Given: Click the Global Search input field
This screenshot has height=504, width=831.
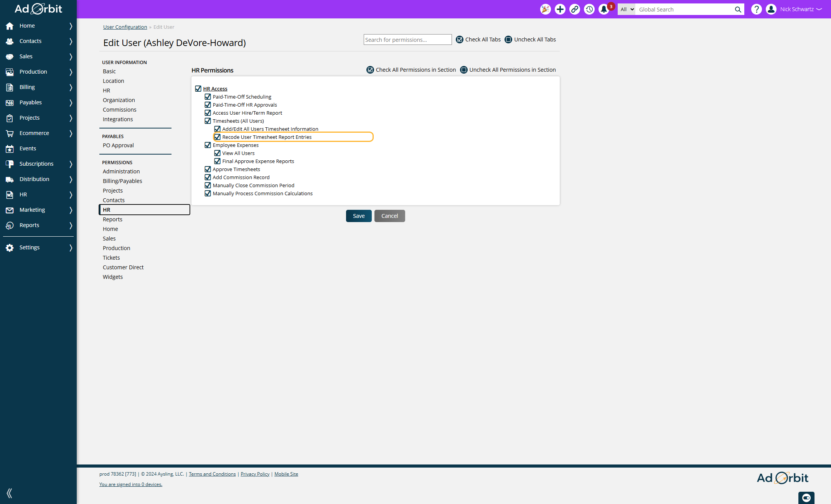Looking at the screenshot, I should (684, 9).
